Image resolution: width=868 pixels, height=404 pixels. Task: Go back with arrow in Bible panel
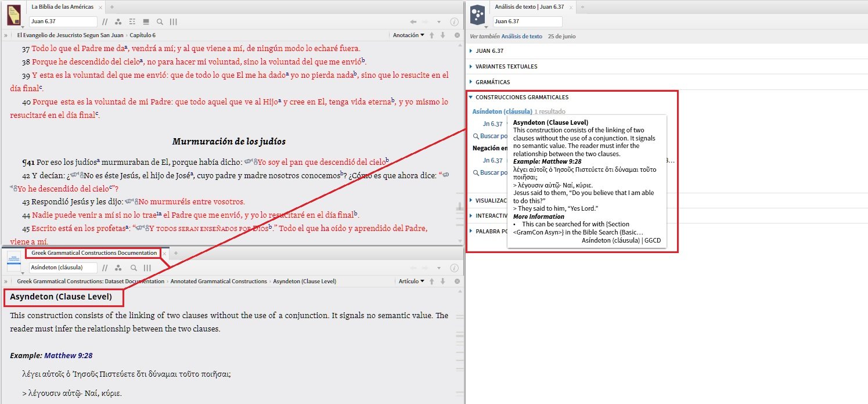coord(413,21)
